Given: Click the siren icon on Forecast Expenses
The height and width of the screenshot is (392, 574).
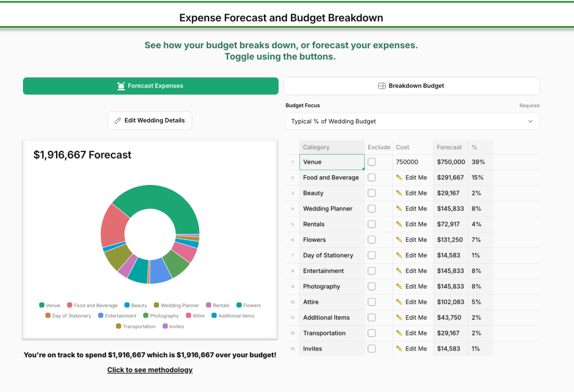Looking at the screenshot, I should click(x=121, y=86).
